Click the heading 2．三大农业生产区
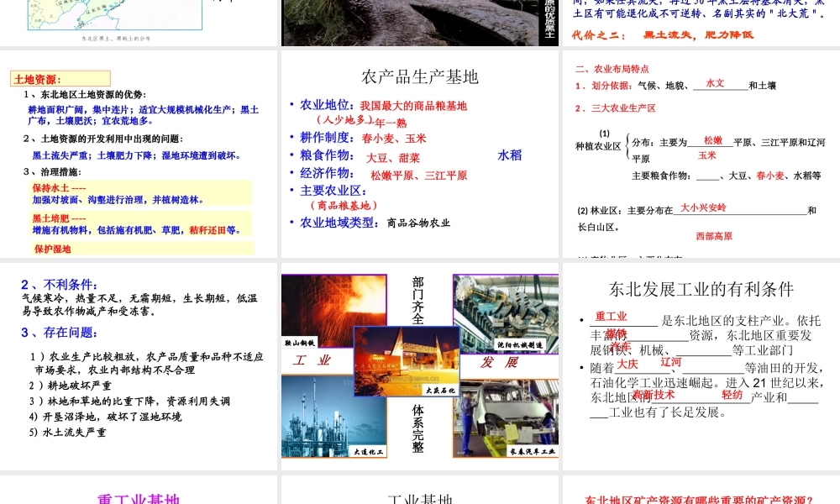The image size is (840, 504). pyautogui.click(x=615, y=108)
